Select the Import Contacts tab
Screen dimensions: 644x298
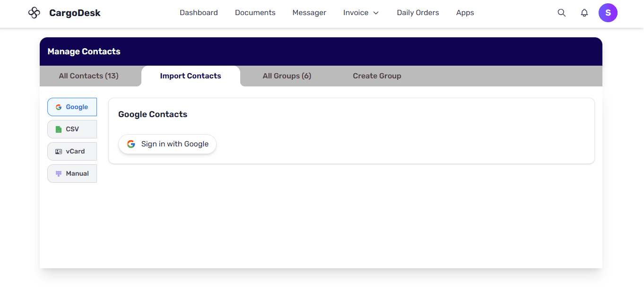[x=191, y=76]
